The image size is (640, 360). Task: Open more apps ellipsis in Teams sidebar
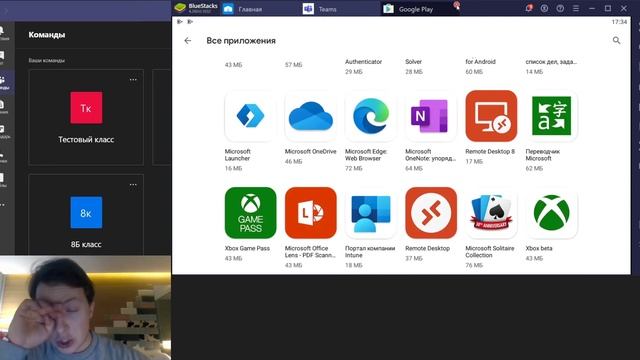click(3, 204)
